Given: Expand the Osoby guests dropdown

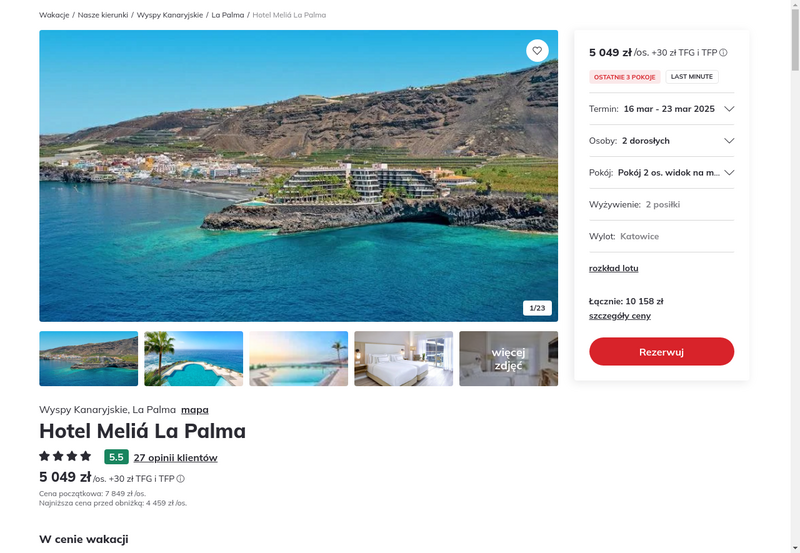Looking at the screenshot, I should click(661, 141).
